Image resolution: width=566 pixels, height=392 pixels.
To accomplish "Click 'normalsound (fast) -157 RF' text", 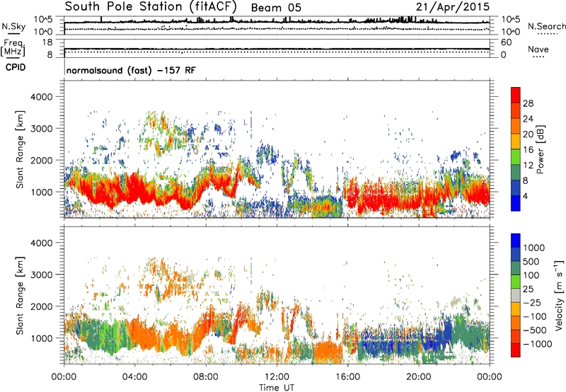I will click(131, 70).
